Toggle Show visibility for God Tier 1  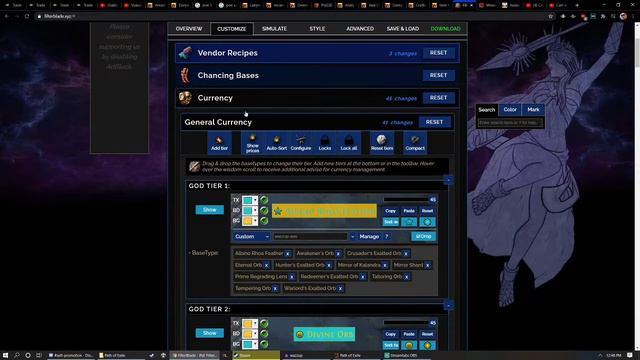[210, 210]
